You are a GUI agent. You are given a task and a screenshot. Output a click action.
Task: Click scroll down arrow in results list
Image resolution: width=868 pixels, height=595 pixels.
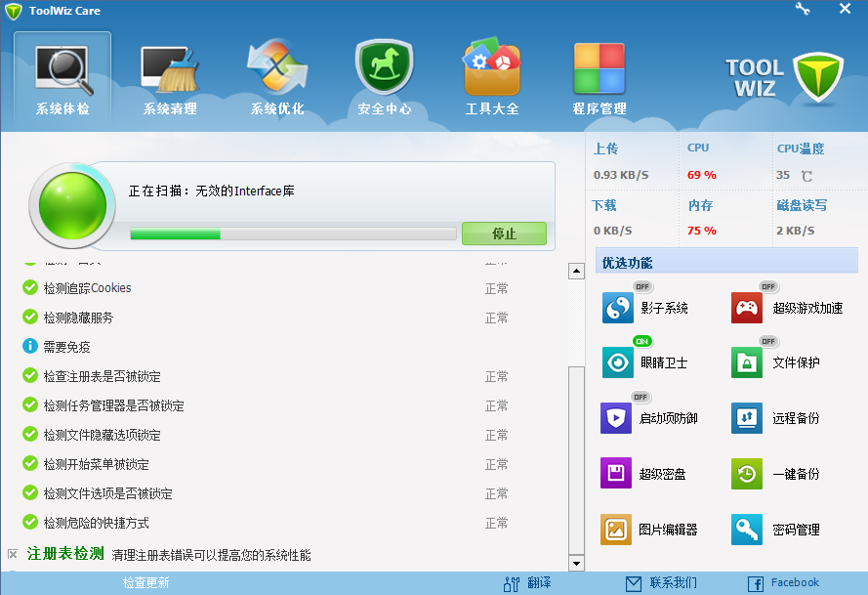coord(576,563)
